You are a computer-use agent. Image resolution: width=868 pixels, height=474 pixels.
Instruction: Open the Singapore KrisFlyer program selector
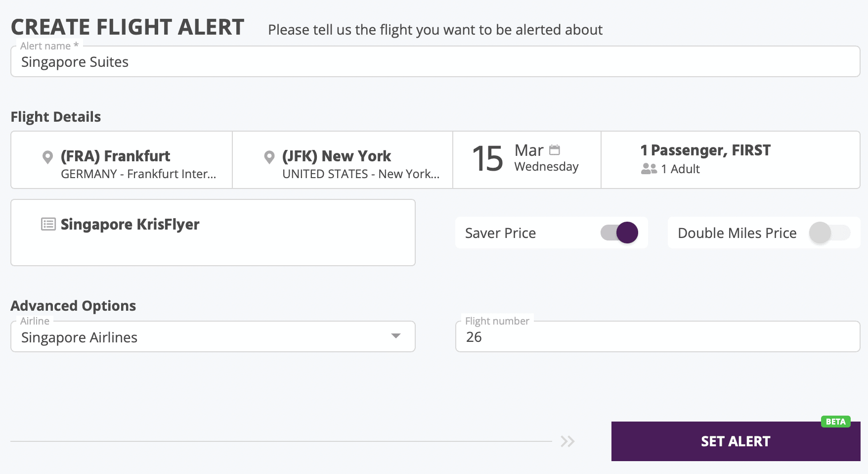[213, 233]
